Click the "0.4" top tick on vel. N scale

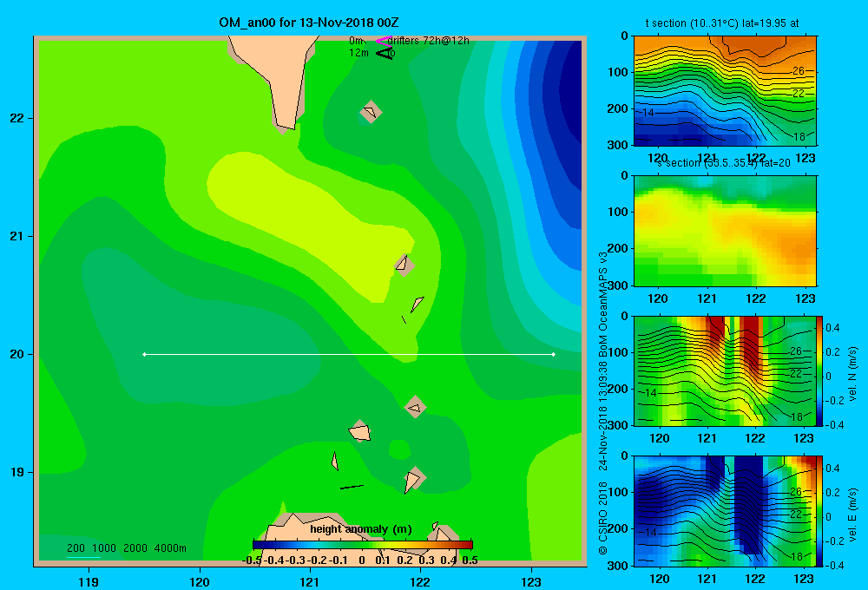coord(833,328)
